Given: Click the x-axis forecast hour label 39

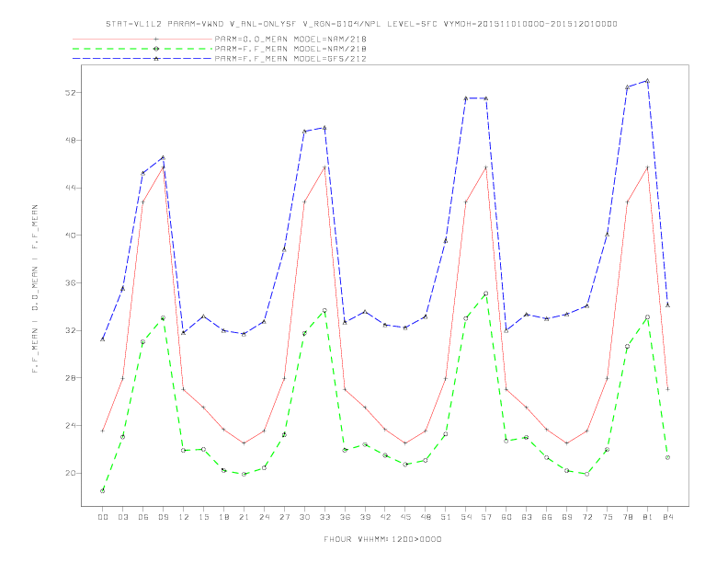Looking at the screenshot, I should pyautogui.click(x=365, y=517).
